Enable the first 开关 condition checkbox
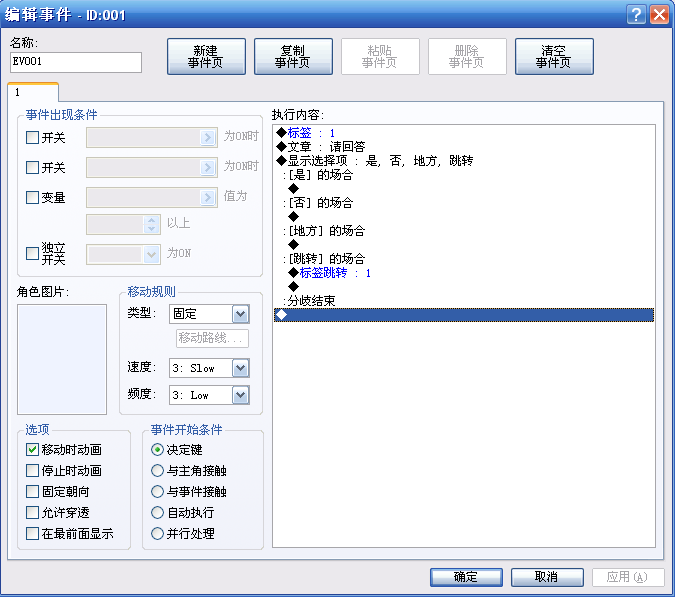The width and height of the screenshot is (675, 597). pos(32,138)
